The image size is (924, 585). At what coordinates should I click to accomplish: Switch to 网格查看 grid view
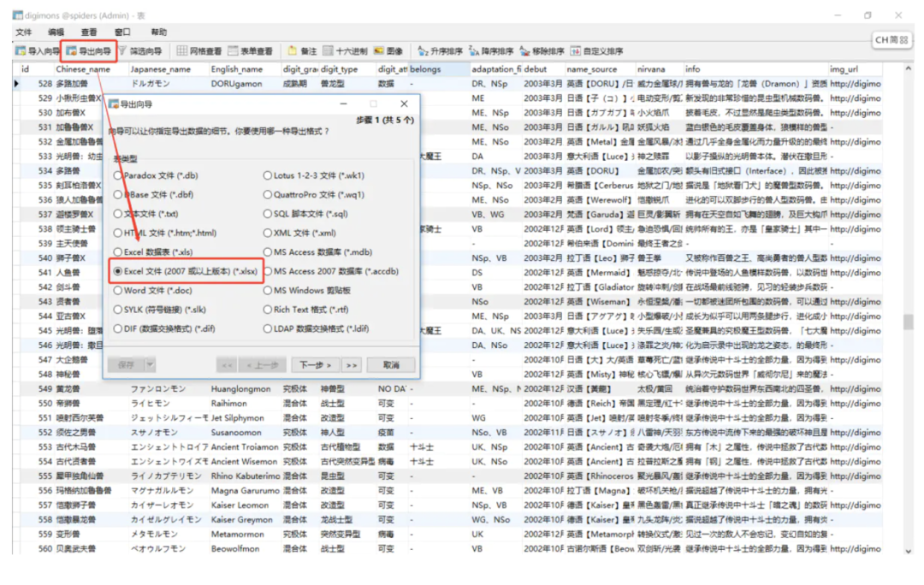pos(199,51)
